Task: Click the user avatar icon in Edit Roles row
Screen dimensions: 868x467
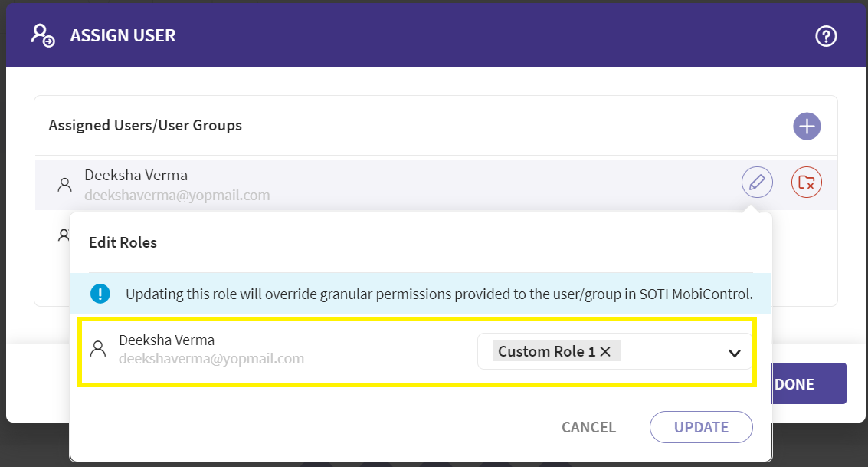Action: coord(98,350)
